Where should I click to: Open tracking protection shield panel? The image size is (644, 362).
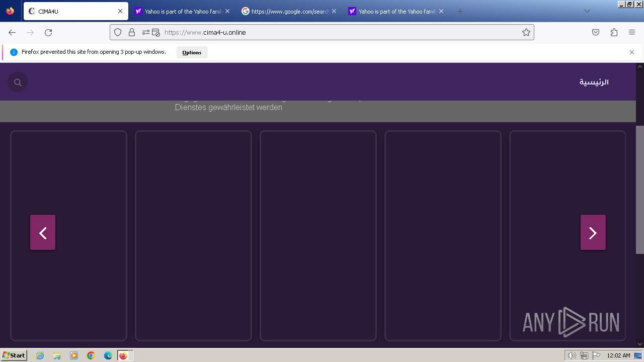[x=118, y=32]
